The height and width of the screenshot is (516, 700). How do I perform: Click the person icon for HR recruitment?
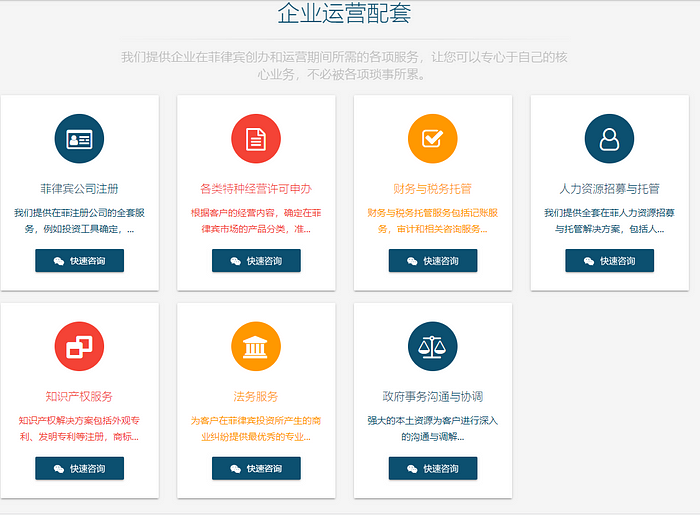609,139
